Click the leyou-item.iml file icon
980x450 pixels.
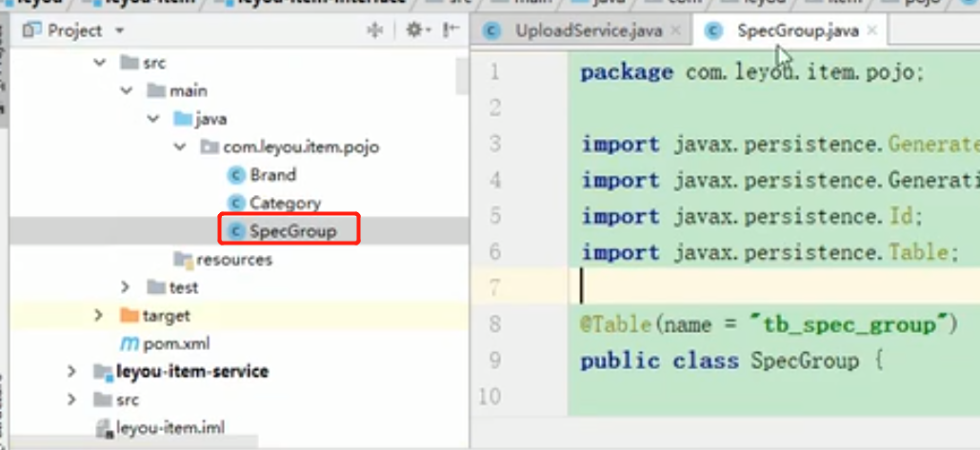click(104, 429)
